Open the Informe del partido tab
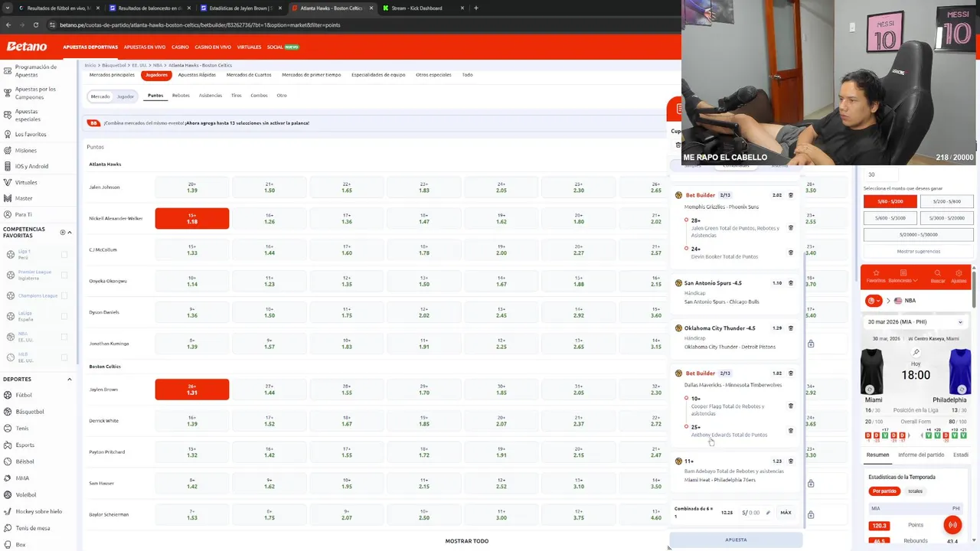980x551 pixels. 921,455
